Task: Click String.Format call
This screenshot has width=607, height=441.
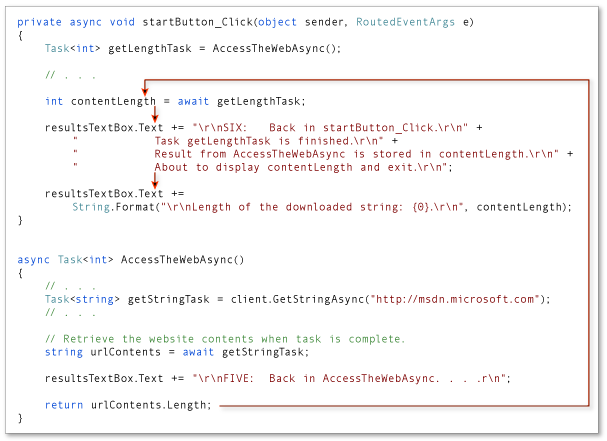Action: 322,207
